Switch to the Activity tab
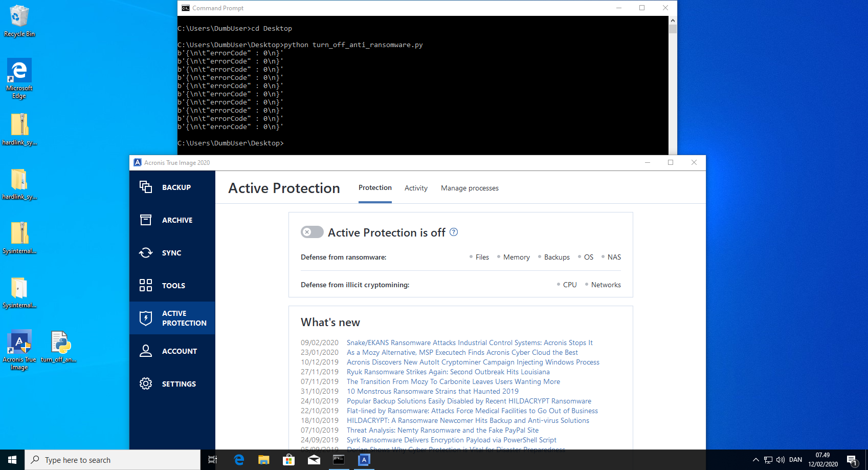Viewport: 868px width, 470px height. pos(416,188)
